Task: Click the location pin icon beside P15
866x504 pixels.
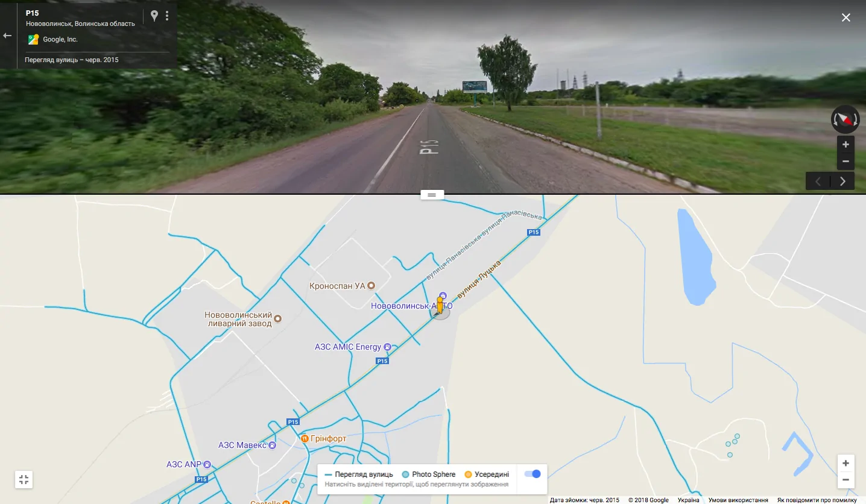Action: (154, 16)
